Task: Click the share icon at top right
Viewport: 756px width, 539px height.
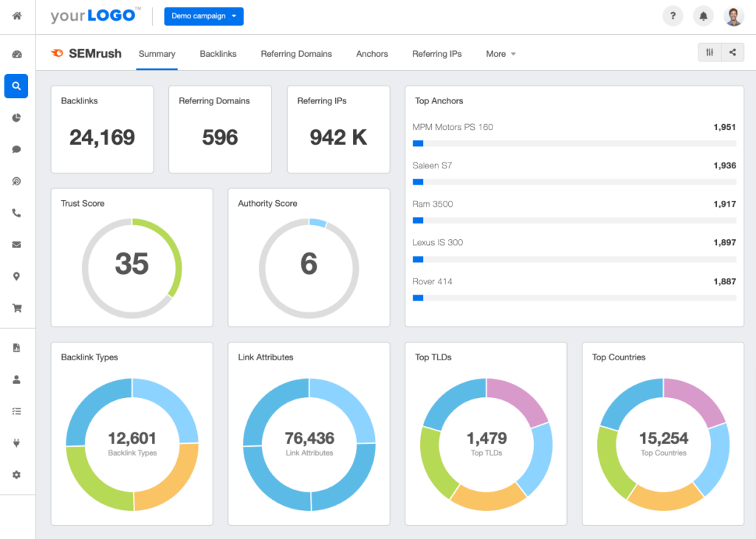Action: (x=732, y=52)
